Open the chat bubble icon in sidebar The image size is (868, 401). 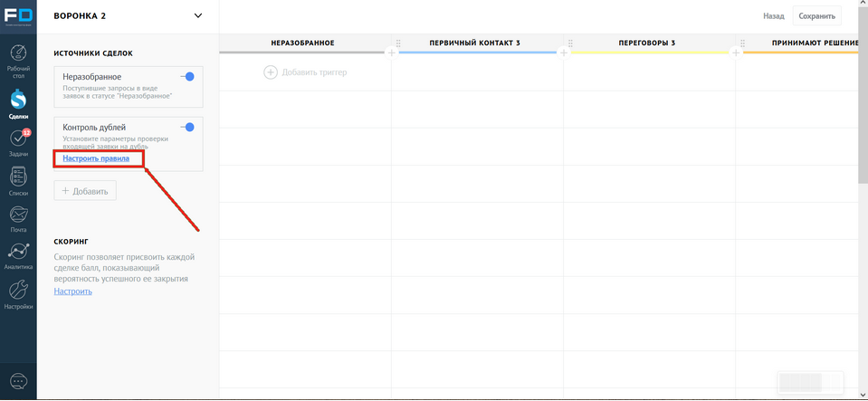tap(18, 381)
